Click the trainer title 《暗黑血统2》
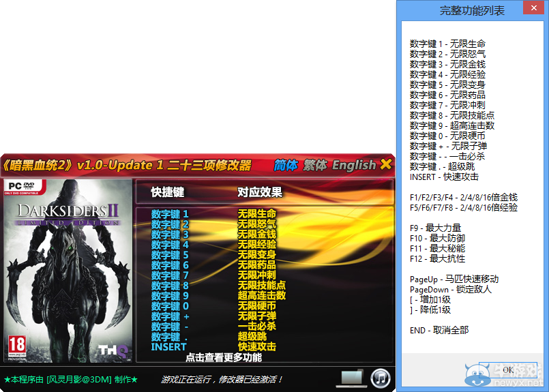Screen dimensions: 549x392 click(x=38, y=165)
